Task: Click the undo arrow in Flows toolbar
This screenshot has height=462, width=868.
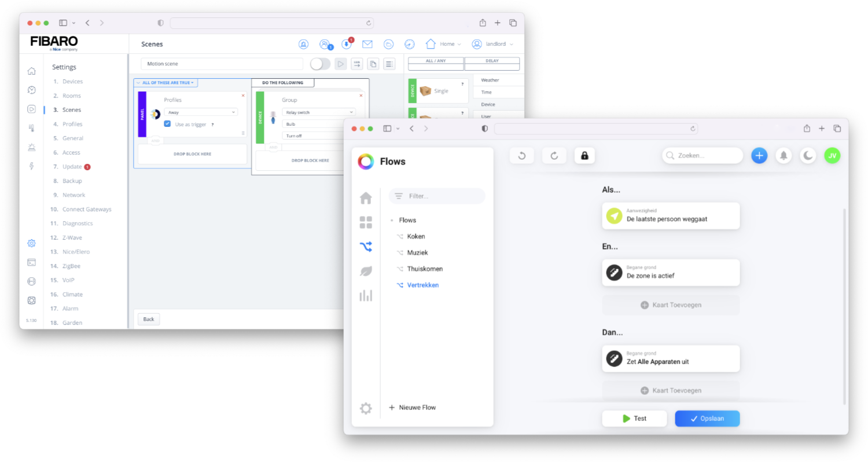Action: [521, 155]
